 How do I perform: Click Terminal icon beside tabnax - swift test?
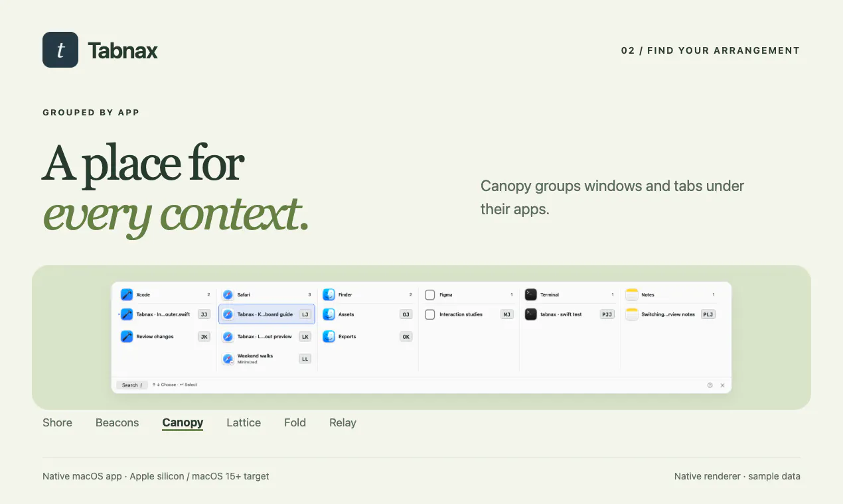530,314
